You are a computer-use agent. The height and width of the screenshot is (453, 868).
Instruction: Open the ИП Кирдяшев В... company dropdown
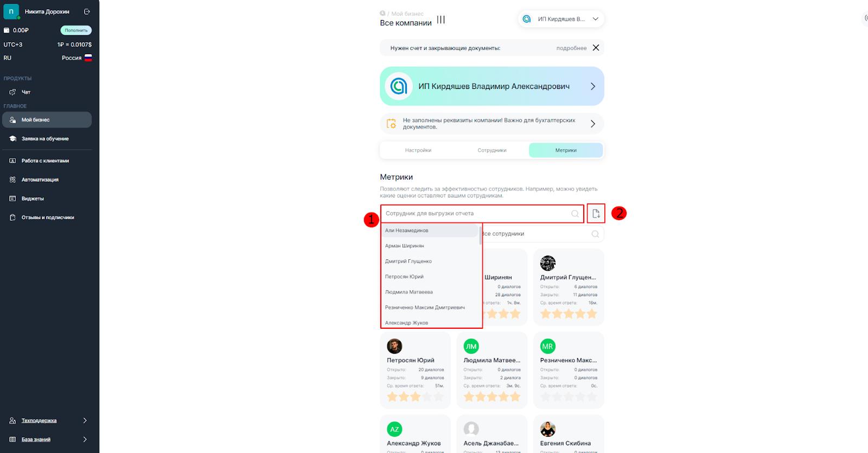561,19
